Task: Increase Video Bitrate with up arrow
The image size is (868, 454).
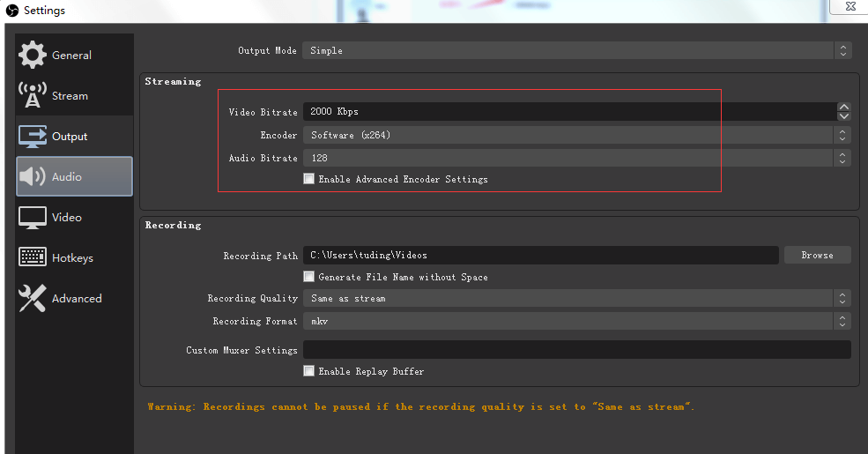Action: pos(844,107)
